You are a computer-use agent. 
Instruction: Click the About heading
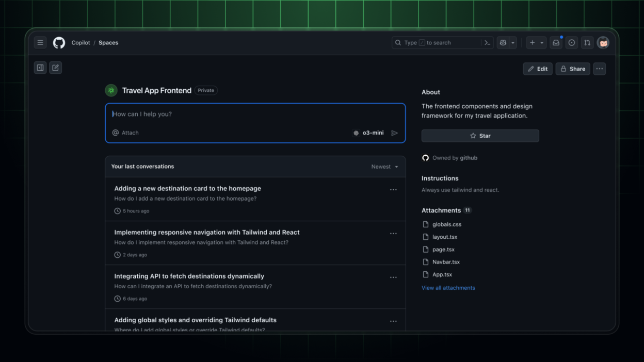[x=431, y=92]
